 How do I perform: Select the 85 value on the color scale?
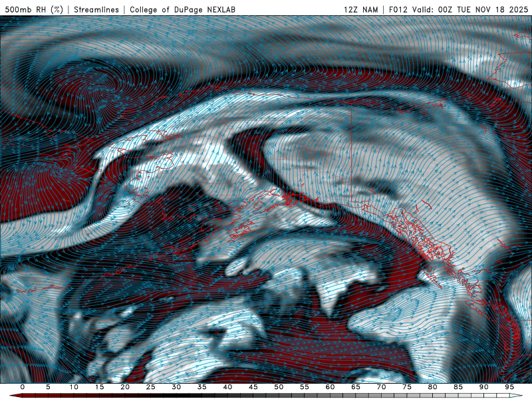point(458,387)
